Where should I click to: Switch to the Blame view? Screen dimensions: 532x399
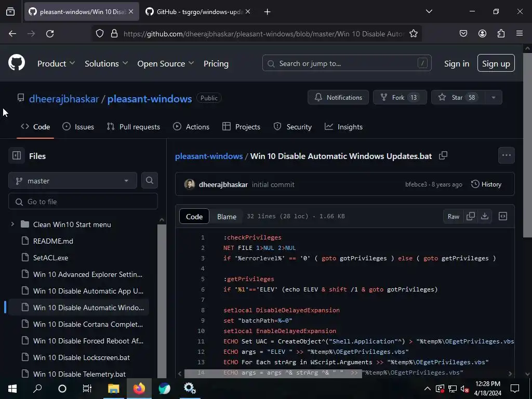click(x=227, y=217)
